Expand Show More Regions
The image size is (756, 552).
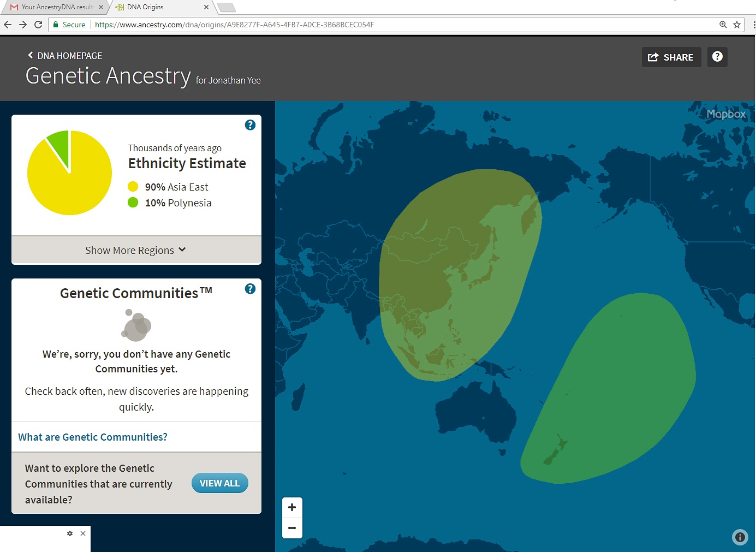point(136,250)
